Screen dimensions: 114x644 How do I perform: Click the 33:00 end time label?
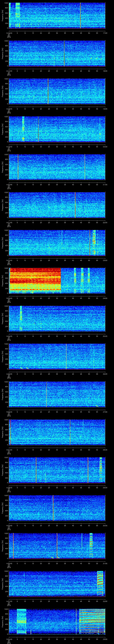coord(105,639)
